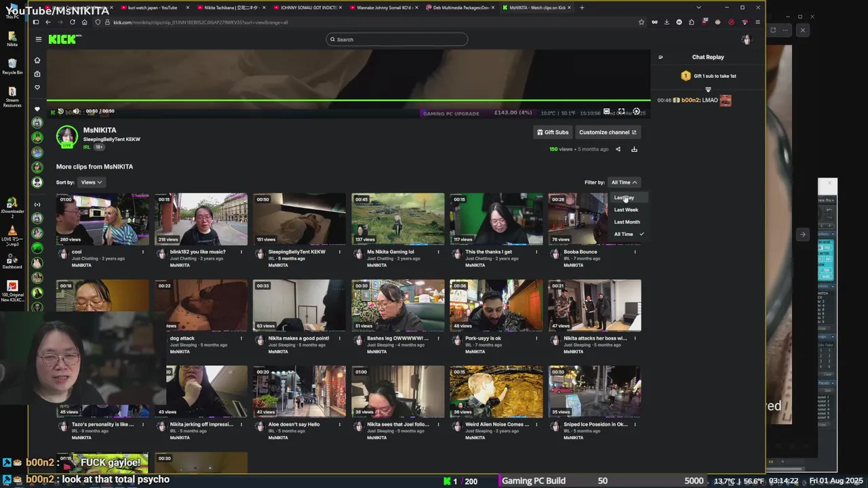Open the browser home page button
This screenshot has width=868, height=488.
click(84, 22)
